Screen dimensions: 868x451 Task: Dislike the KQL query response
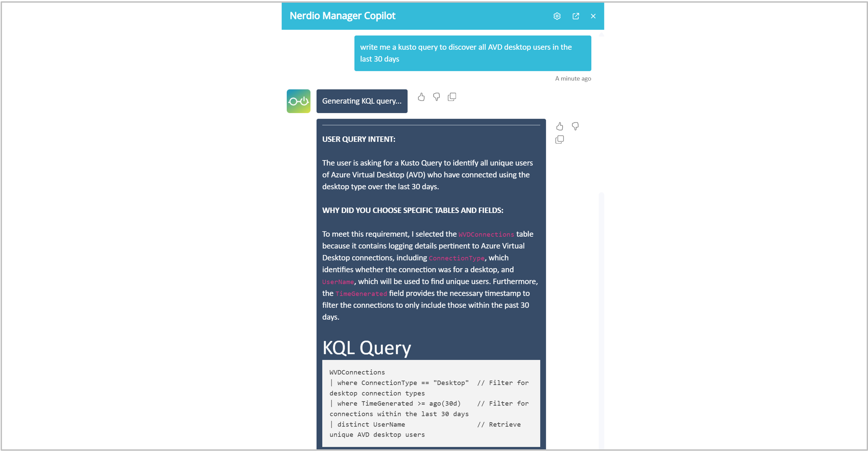point(575,126)
